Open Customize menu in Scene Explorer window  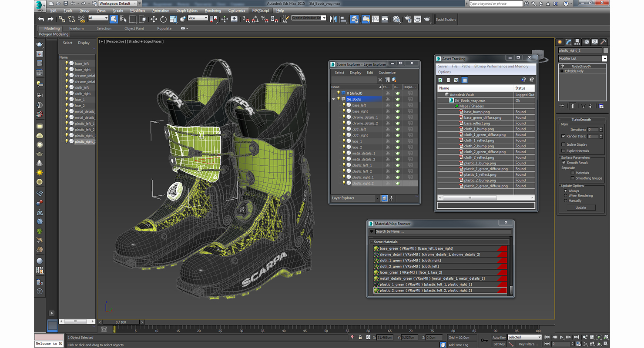click(387, 73)
